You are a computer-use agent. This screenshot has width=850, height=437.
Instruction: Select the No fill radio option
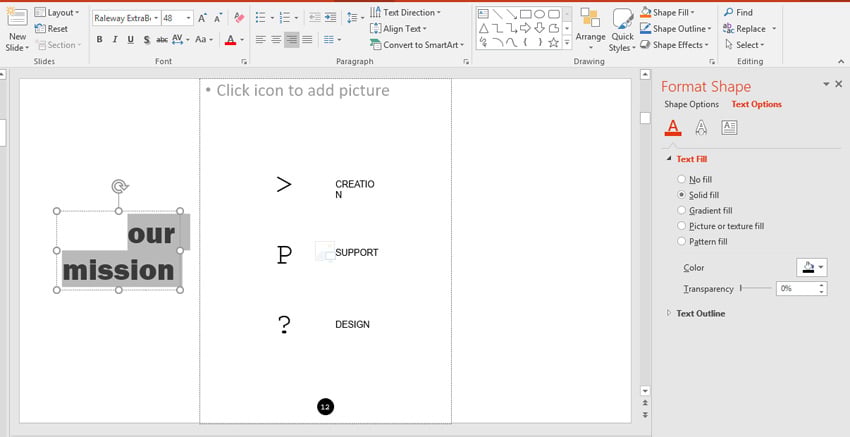pos(682,179)
